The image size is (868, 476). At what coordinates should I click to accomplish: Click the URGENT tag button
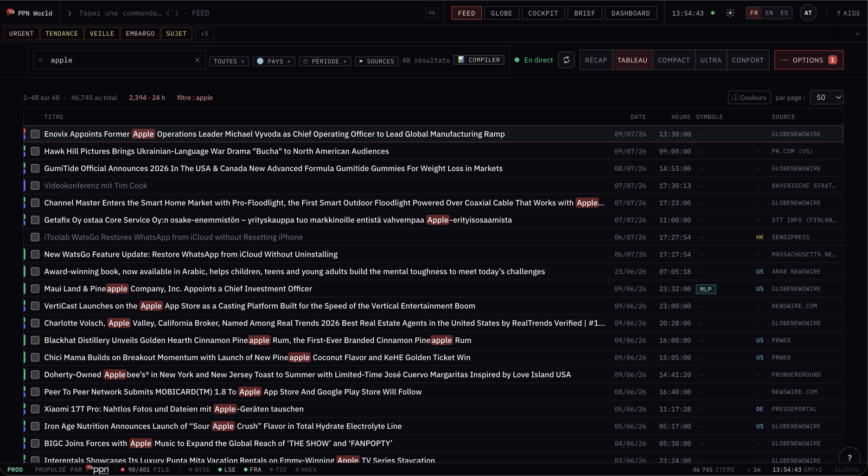(x=21, y=34)
